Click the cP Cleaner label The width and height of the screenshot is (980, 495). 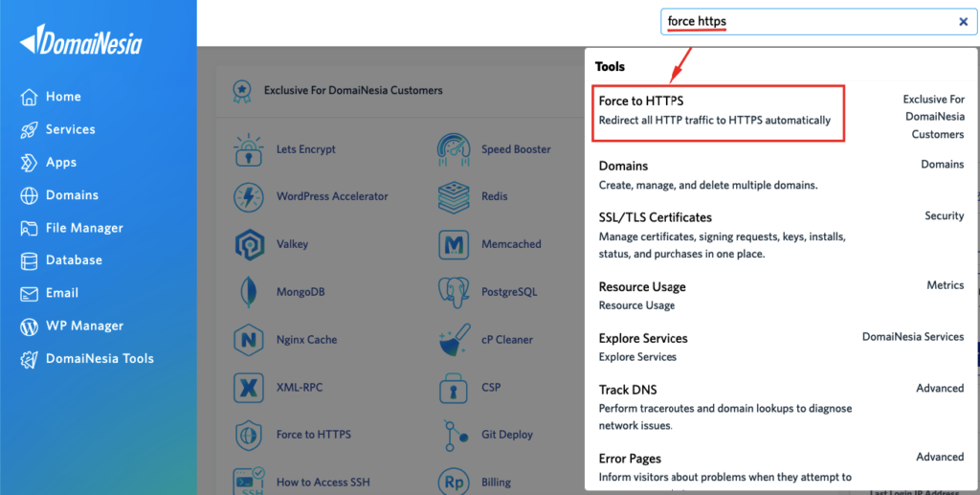point(507,340)
